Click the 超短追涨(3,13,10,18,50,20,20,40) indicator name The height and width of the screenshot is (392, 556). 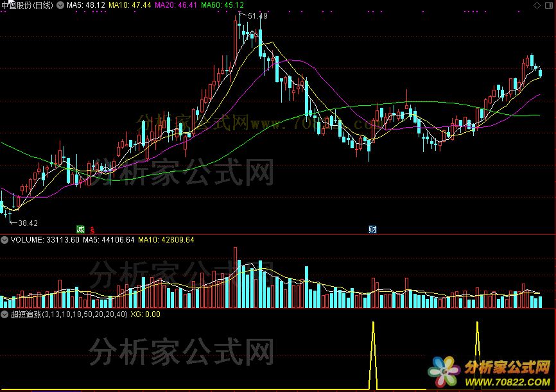(x=69, y=314)
